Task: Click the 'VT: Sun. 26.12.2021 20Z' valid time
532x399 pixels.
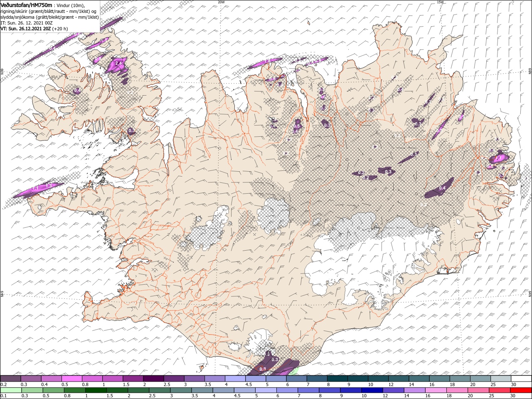Action: 26,29
